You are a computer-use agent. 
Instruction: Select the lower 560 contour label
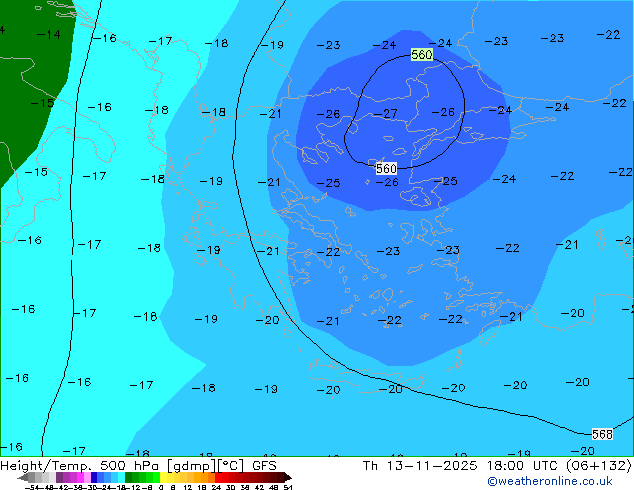click(x=386, y=169)
